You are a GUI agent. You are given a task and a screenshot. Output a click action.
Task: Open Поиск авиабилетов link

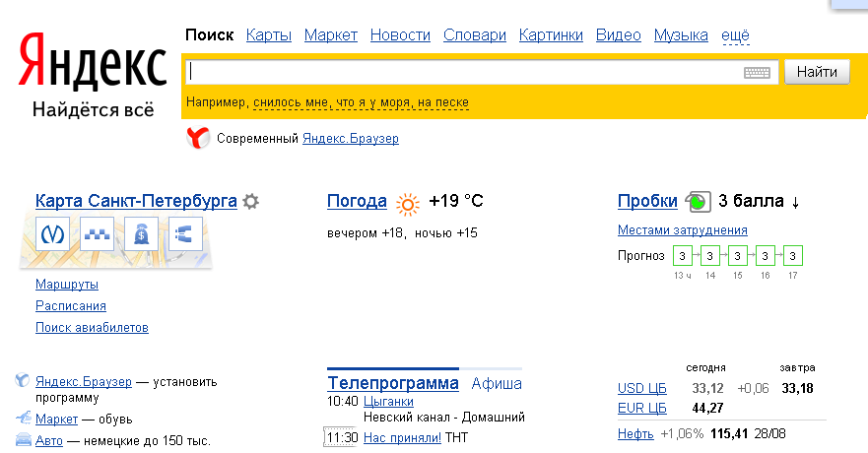coord(92,328)
